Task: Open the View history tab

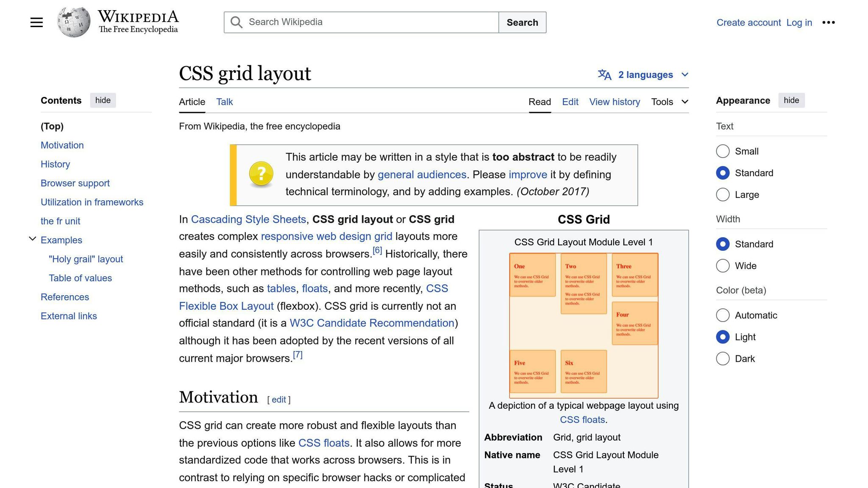Action: (x=615, y=102)
